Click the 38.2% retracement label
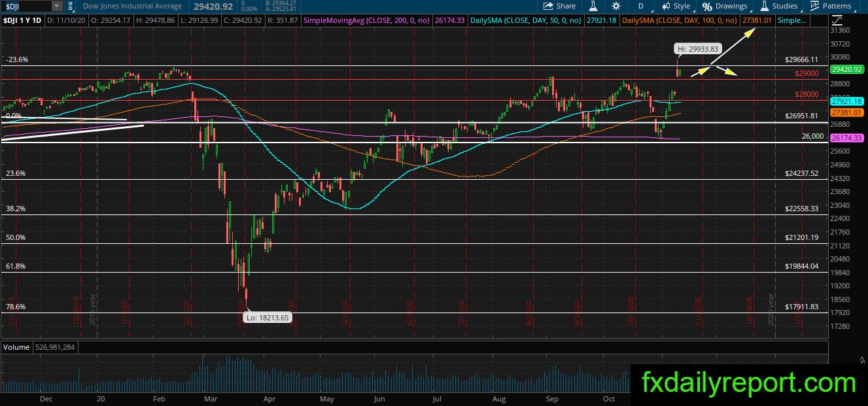868x406 pixels. pos(16,209)
